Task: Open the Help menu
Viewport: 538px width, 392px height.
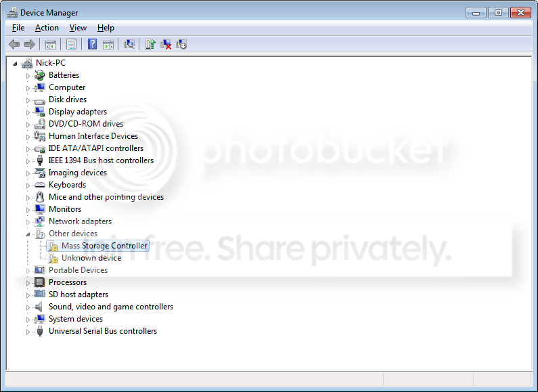Action: click(x=106, y=28)
